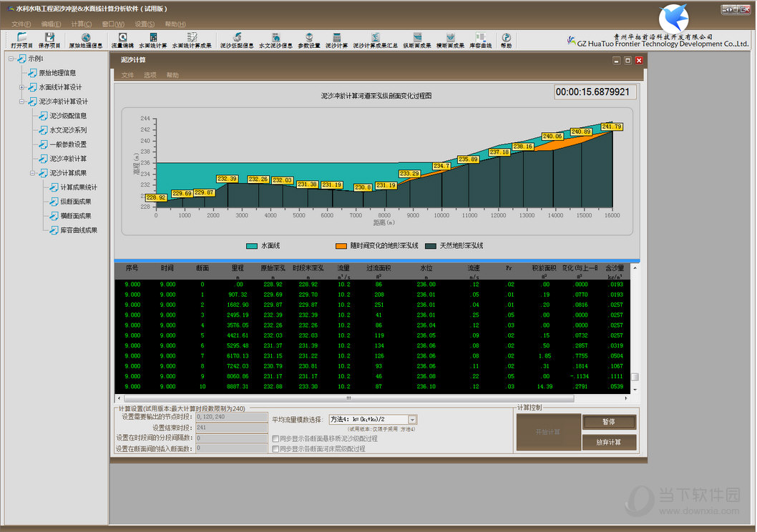Collapse the 示例1 root tree node
Image resolution: width=757 pixels, height=532 pixels.
tap(11, 59)
